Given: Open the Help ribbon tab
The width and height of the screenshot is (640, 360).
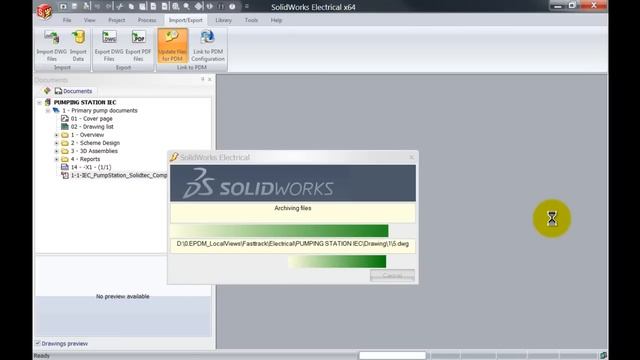Looking at the screenshot, I should tap(276, 20).
